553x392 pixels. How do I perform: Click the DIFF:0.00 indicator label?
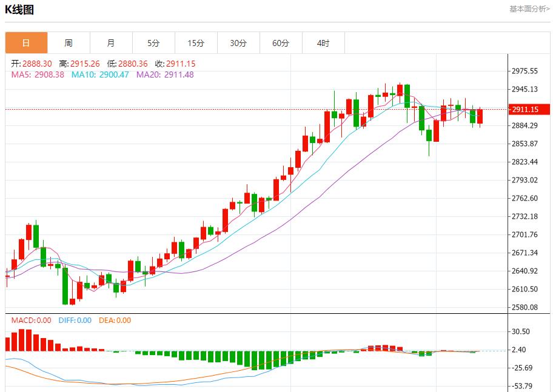pyautogui.click(x=75, y=321)
